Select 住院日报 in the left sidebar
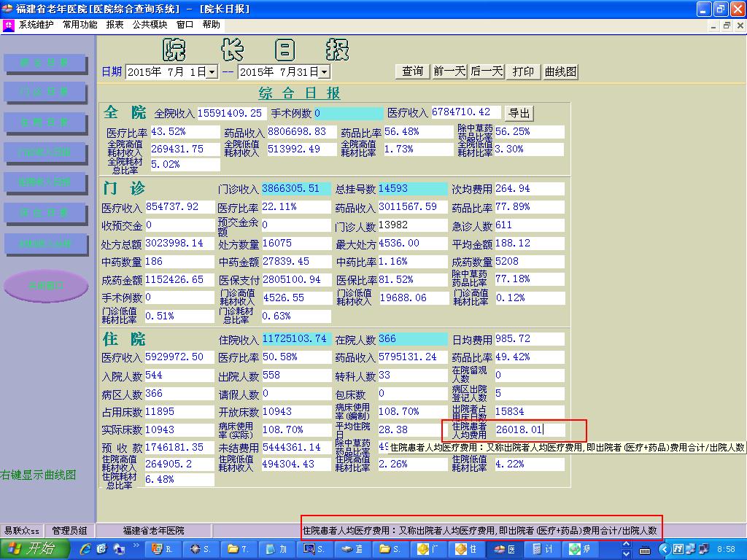The height and width of the screenshot is (560, 747). [44, 122]
